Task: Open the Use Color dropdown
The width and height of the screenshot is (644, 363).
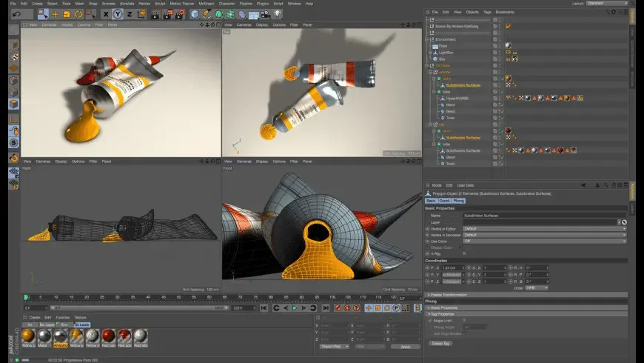Action: (545, 242)
